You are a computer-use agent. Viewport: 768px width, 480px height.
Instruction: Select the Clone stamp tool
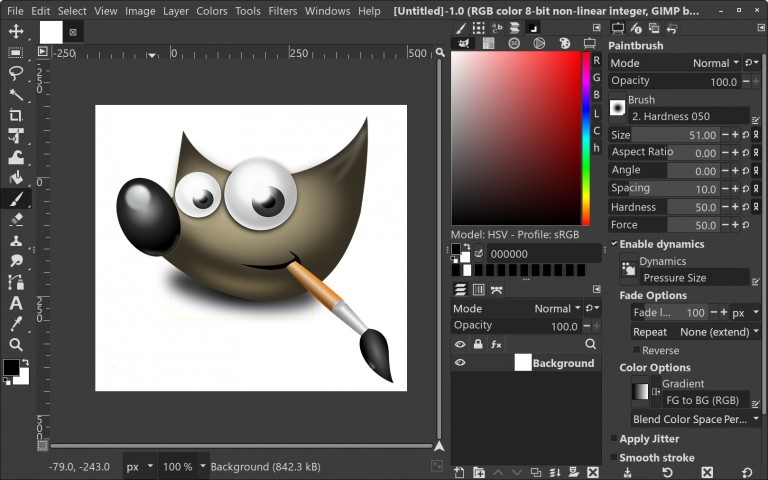16,240
